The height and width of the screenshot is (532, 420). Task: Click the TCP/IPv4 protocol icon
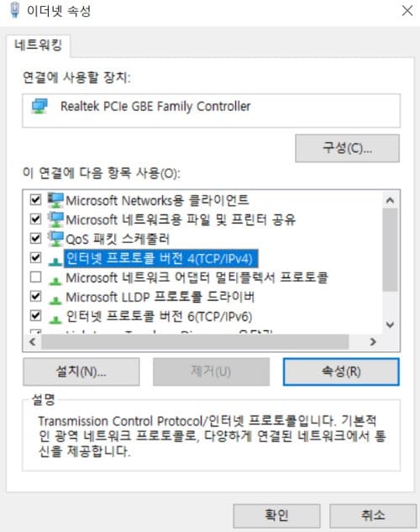pyautogui.click(x=55, y=261)
